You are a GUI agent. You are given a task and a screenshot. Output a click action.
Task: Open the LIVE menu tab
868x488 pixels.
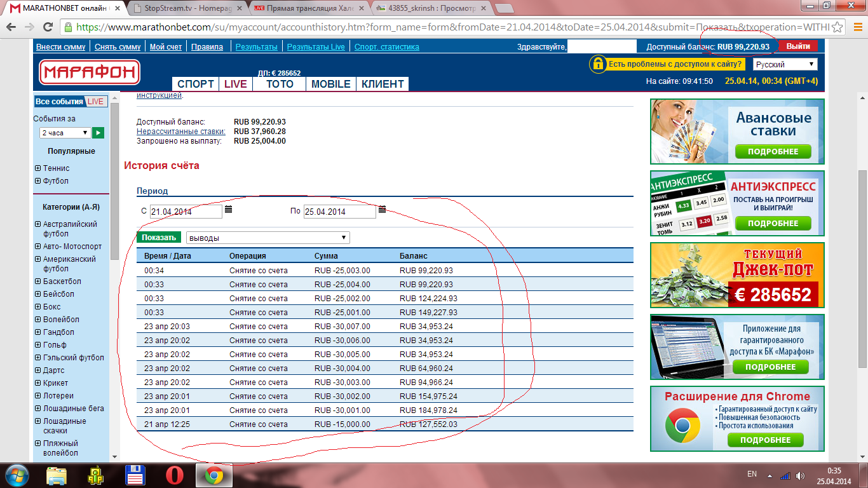[x=236, y=84]
